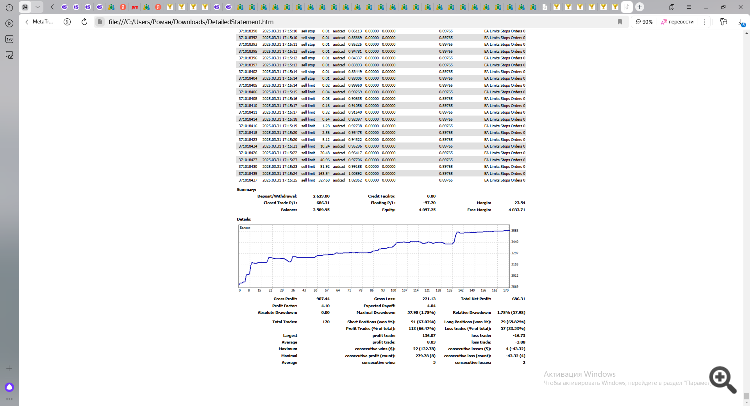The height and width of the screenshot is (406, 750).
Task: Click the Maximal Drawdown label
Action: [x=375, y=312]
